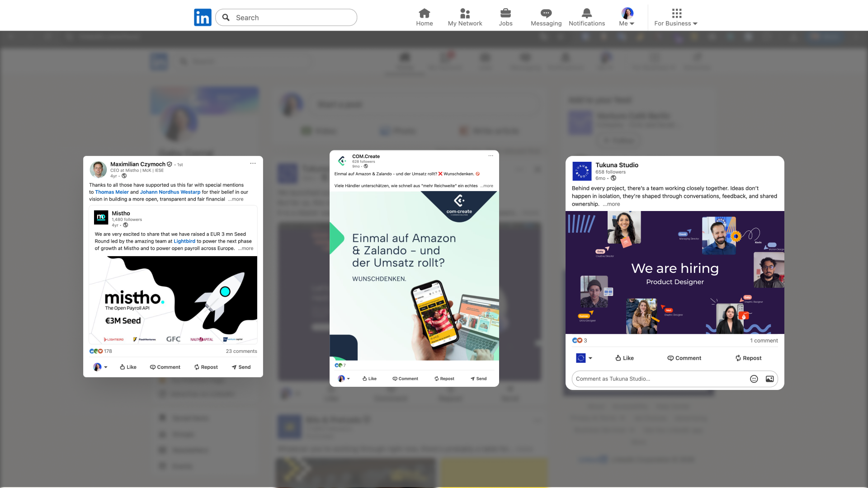Click the Mistho company logo
The width and height of the screenshot is (868, 488).
pos(101,217)
